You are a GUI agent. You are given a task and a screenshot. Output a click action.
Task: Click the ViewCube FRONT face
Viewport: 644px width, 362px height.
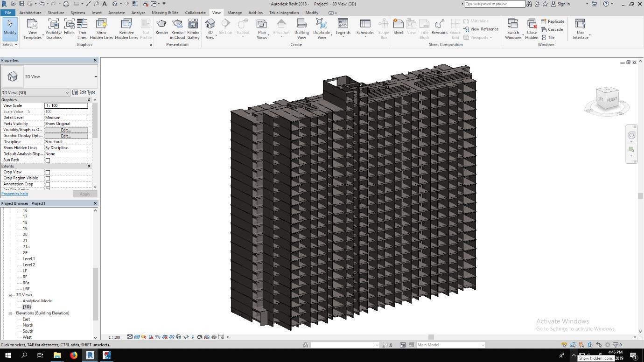612,99
